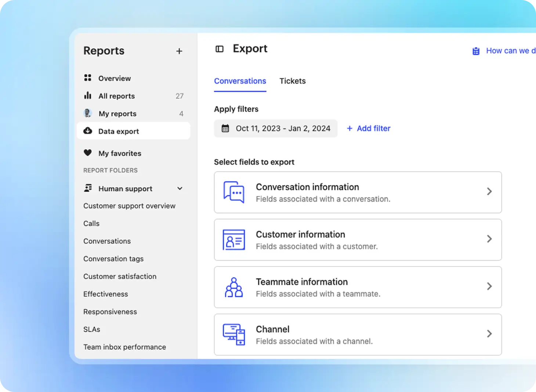Click the My reports avatar icon

[88, 113]
